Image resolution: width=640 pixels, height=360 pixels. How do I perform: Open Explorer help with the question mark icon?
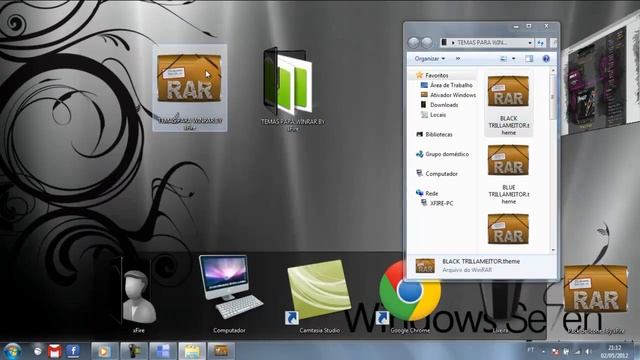click(546, 59)
